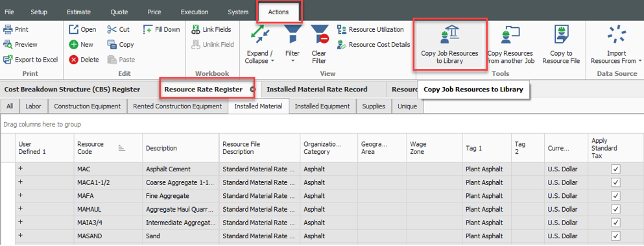Click Link Fields in Workbook group
The height and width of the screenshot is (246, 644).
click(211, 30)
